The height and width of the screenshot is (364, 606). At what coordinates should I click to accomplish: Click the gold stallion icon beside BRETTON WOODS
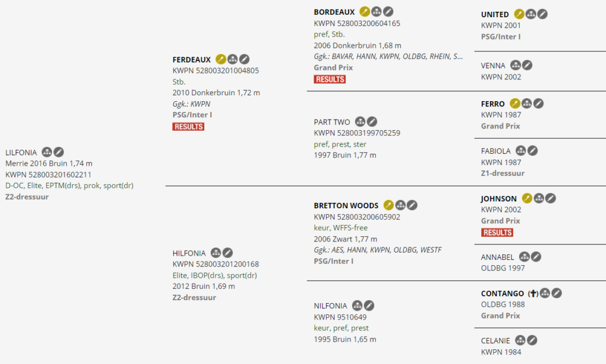[389, 205]
